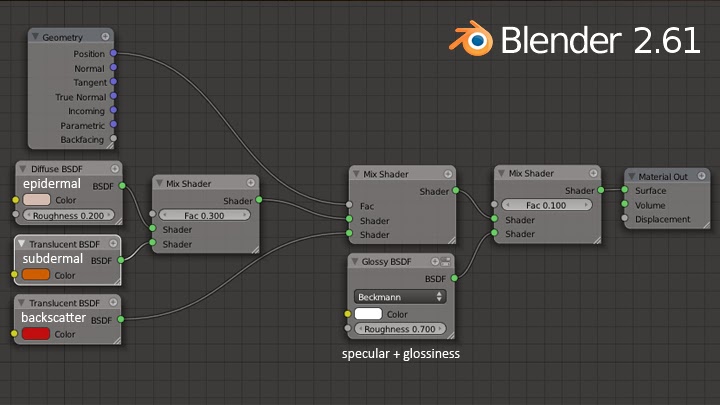Select the Material Out node title
The image size is (720, 405).
663,176
